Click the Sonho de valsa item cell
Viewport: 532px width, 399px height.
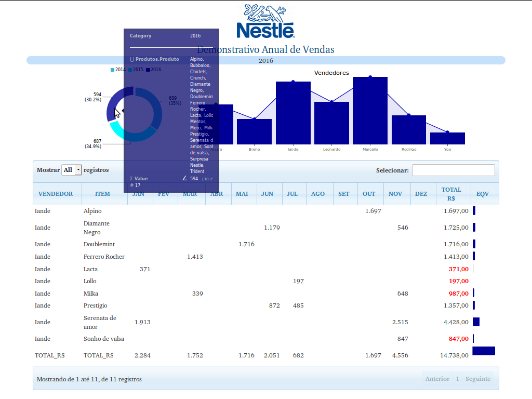[104, 339]
